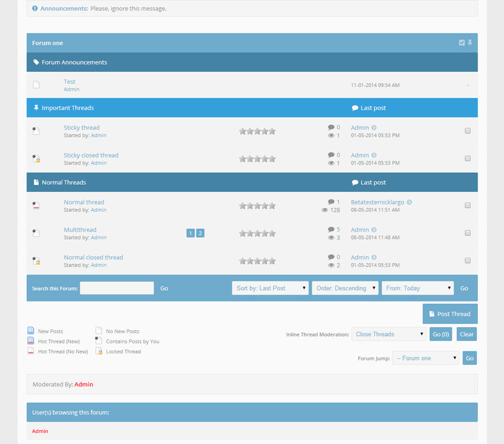The height and width of the screenshot is (444, 504).
Task: Open the Sort by: Last Post dropdown
Action: (x=270, y=288)
